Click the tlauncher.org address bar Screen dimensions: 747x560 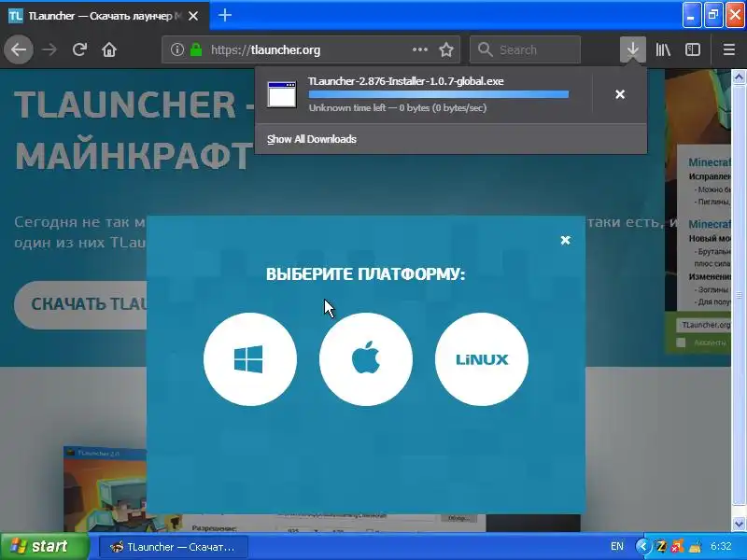pyautogui.click(x=311, y=49)
